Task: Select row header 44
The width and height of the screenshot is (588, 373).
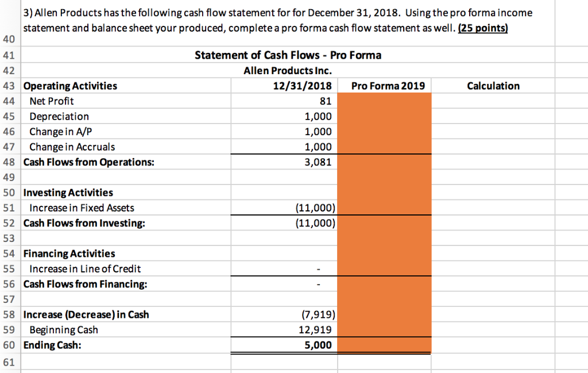Action: pyautogui.click(x=9, y=101)
